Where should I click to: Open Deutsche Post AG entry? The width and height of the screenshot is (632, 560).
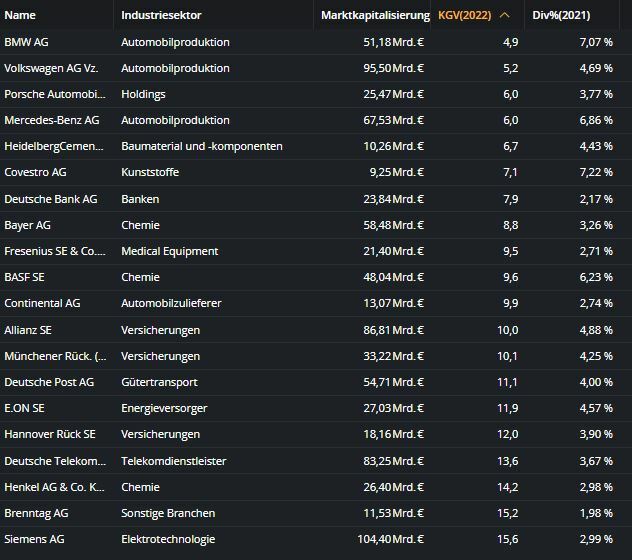pyautogui.click(x=49, y=382)
